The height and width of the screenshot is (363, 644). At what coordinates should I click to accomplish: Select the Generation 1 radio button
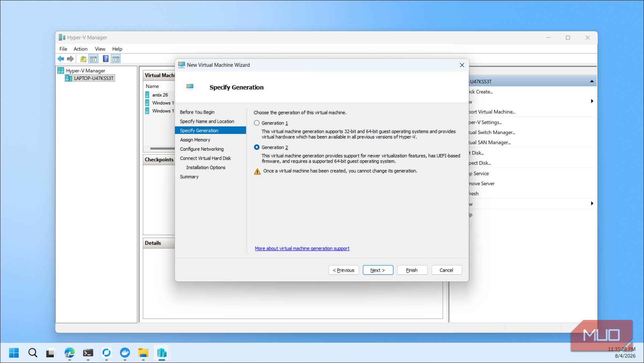tap(257, 123)
